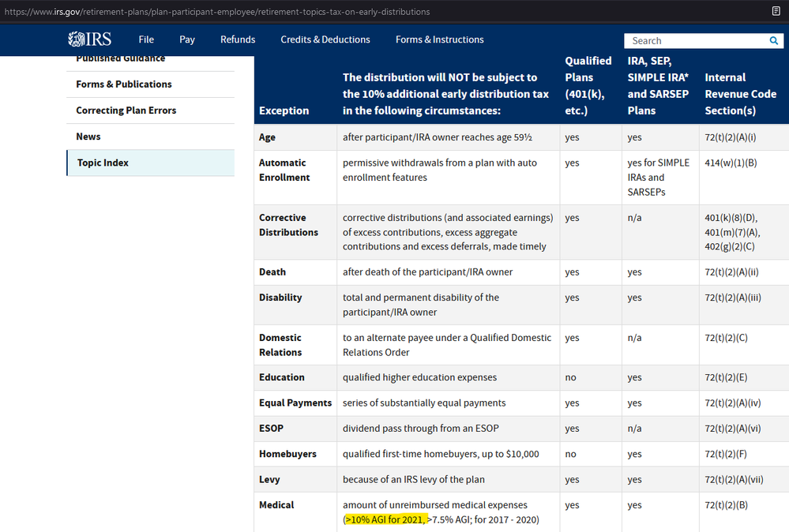Screen dimensions: 789x532
Task: Click code section 72(t)(2)(A)(vi)
Action: [x=733, y=429]
